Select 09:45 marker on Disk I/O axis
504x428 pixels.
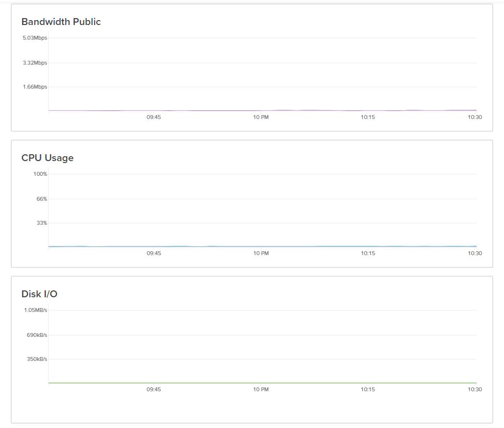click(x=153, y=390)
